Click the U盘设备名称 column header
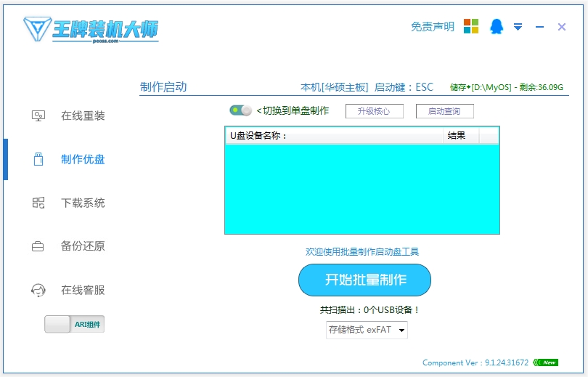The height and width of the screenshot is (377, 588). [334, 135]
